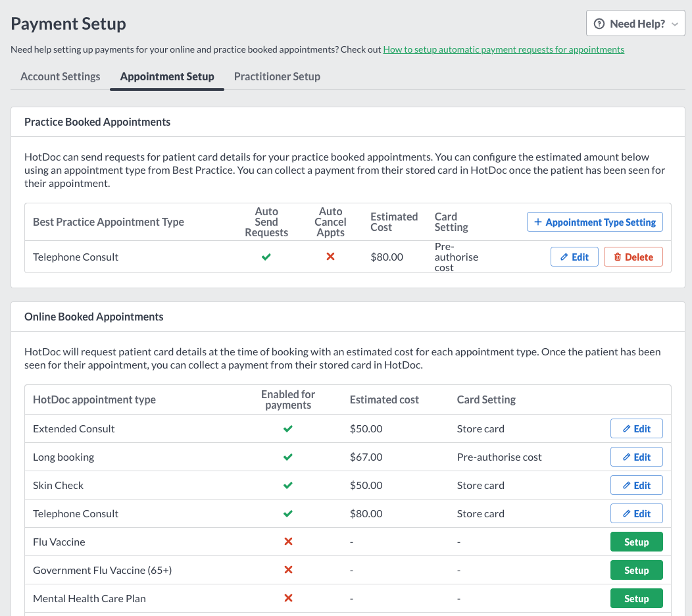Image resolution: width=692 pixels, height=616 pixels.
Task: Click Mental Health Care Plan row name
Action: click(89, 598)
